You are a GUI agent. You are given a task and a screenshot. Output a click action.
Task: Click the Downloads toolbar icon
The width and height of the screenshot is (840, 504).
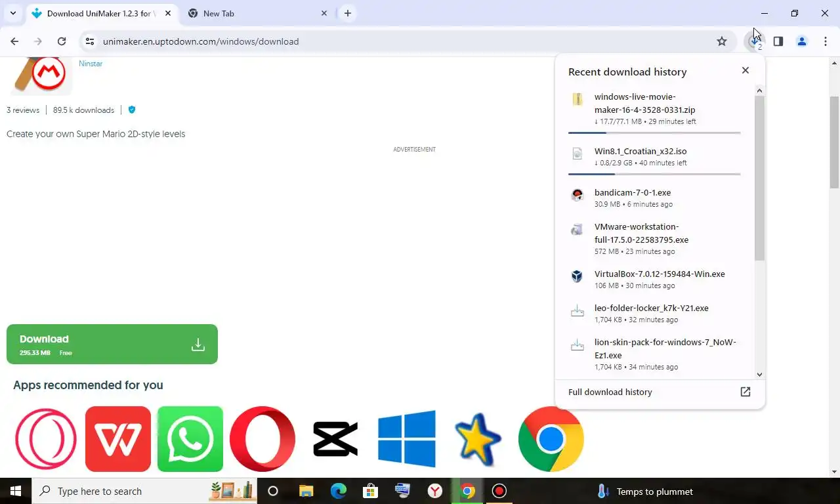(755, 41)
